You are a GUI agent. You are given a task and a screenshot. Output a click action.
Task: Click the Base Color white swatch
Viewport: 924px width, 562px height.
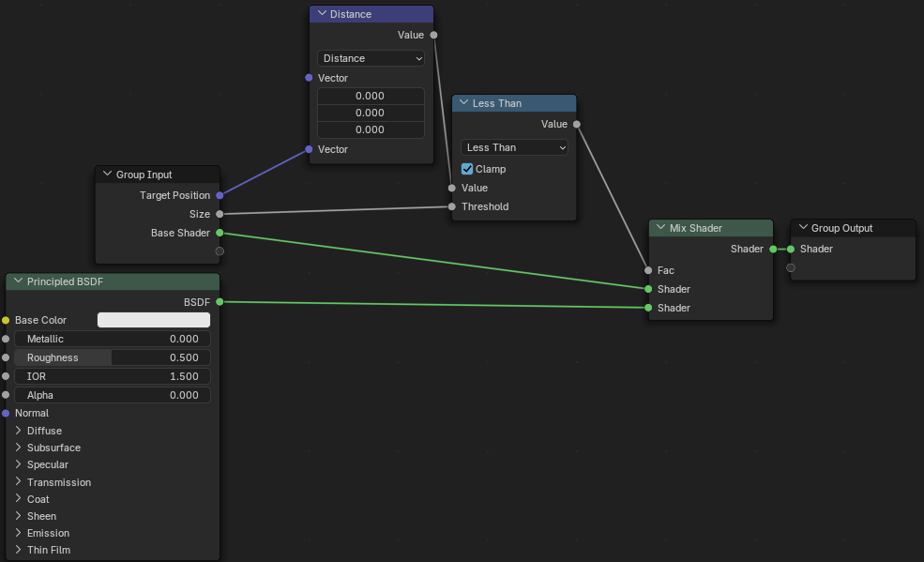tap(154, 320)
